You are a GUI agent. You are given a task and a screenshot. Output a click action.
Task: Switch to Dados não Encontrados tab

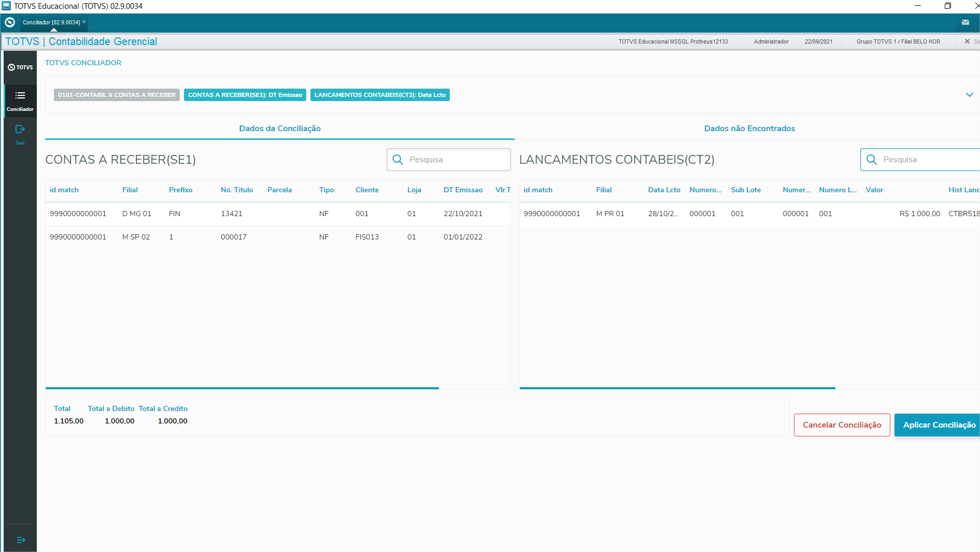[749, 129]
